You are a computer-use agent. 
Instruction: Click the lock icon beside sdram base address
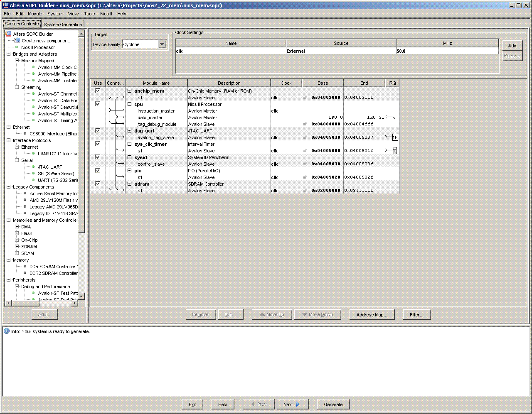pyautogui.click(x=305, y=191)
